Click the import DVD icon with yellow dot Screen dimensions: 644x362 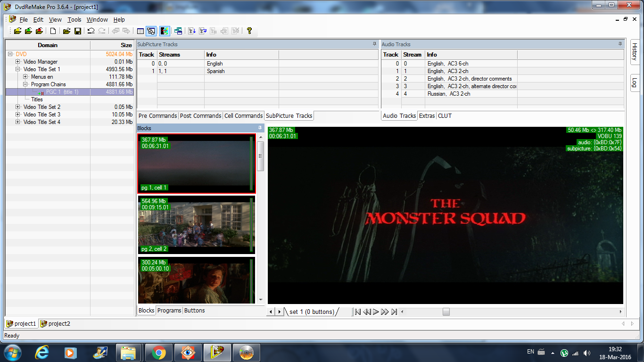(x=17, y=31)
